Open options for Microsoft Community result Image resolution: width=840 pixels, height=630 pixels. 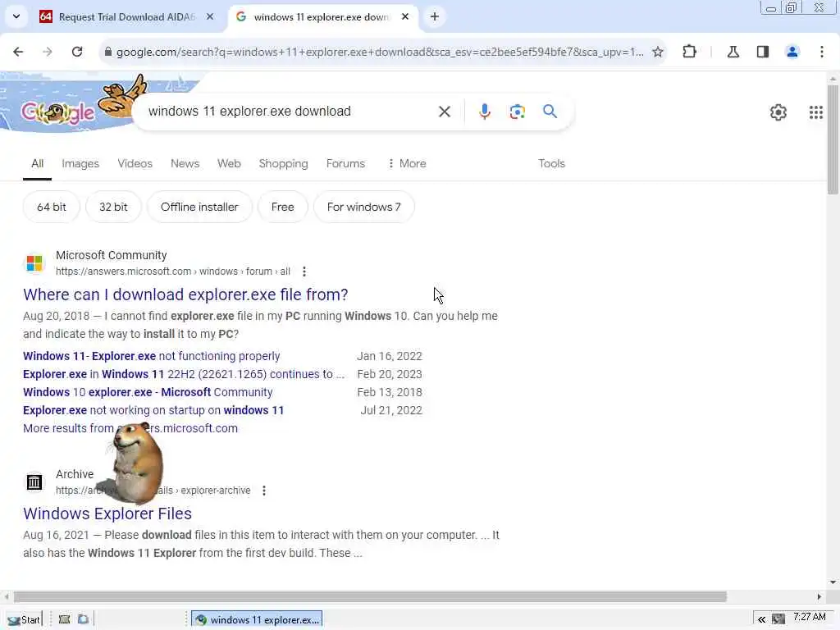click(x=304, y=272)
